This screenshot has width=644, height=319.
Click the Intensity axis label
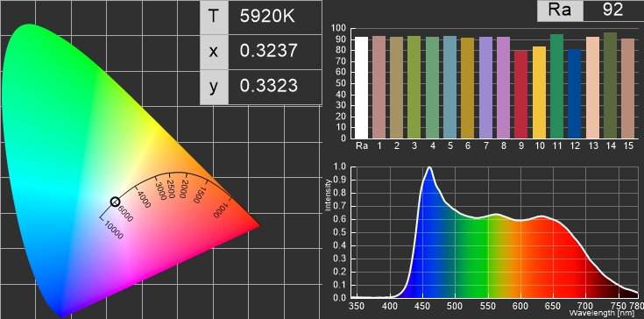tap(329, 195)
